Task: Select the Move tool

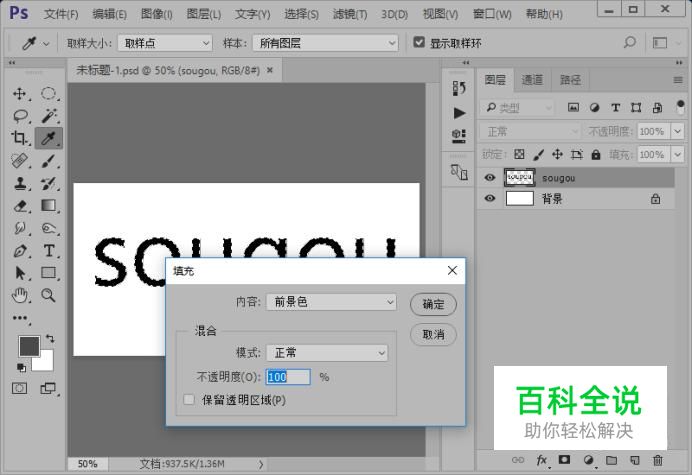Action: (x=19, y=94)
